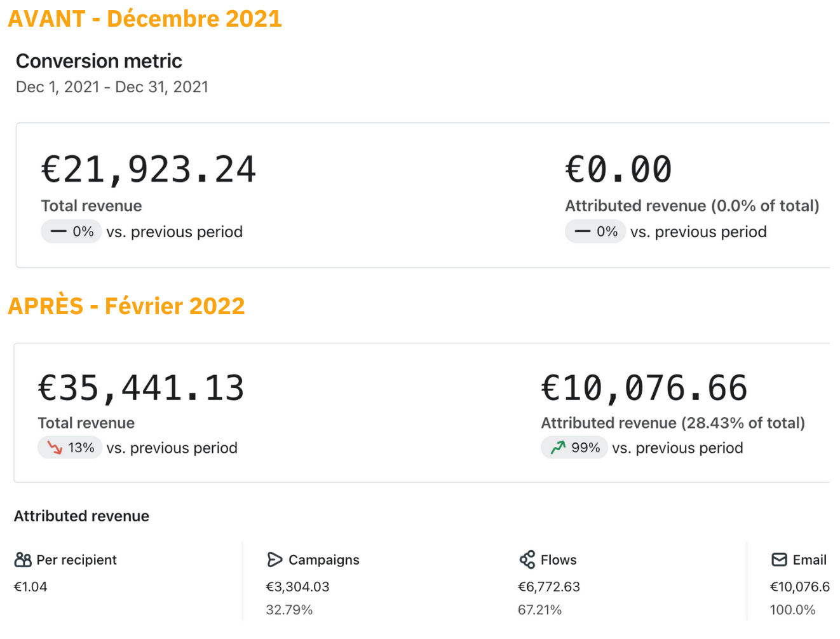Click the Per recipient value €1.04
This screenshot has height=639, width=840.
[x=30, y=586]
